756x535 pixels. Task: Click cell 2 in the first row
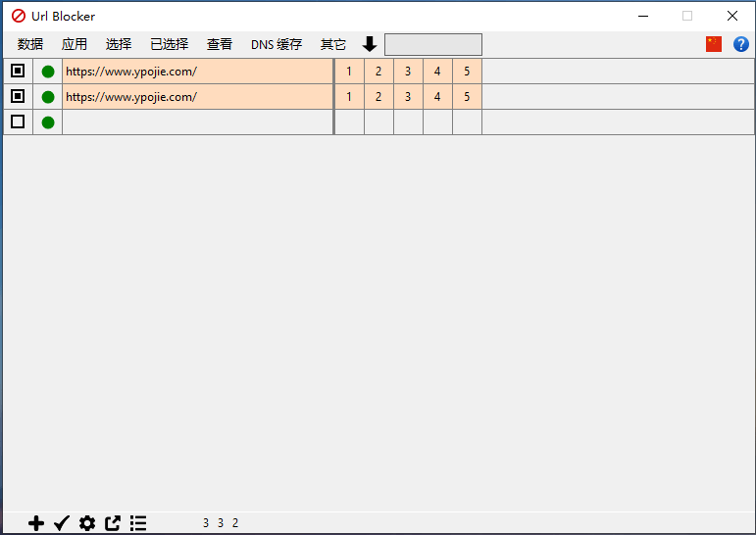pos(378,72)
